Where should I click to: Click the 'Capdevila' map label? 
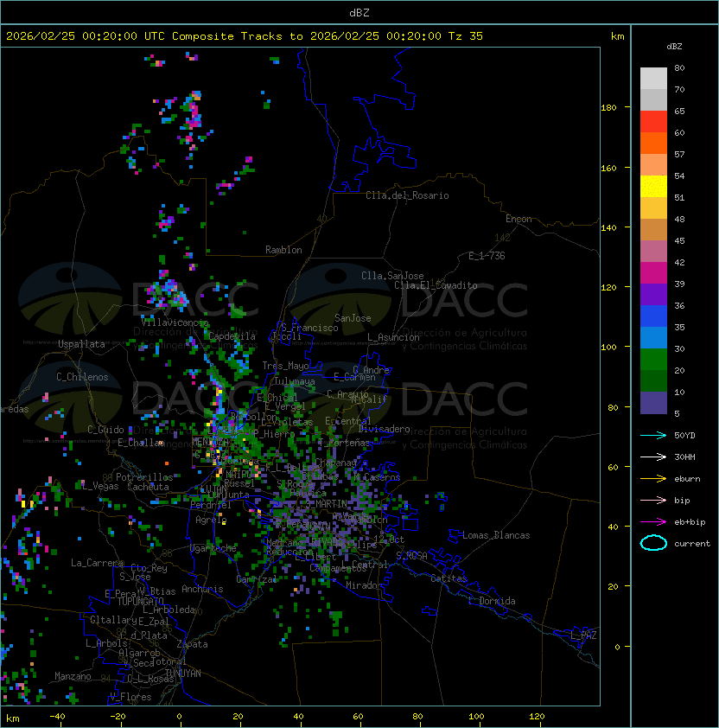click(232, 336)
